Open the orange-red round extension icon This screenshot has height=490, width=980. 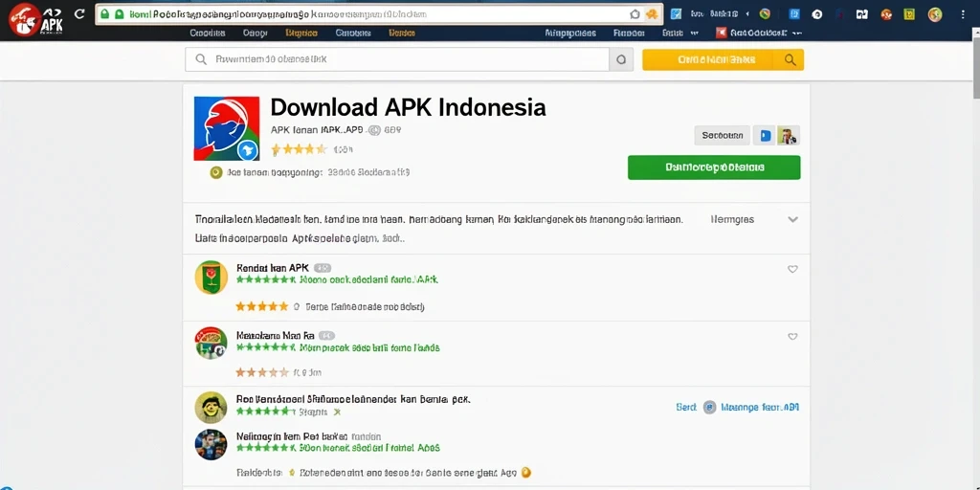click(886, 14)
